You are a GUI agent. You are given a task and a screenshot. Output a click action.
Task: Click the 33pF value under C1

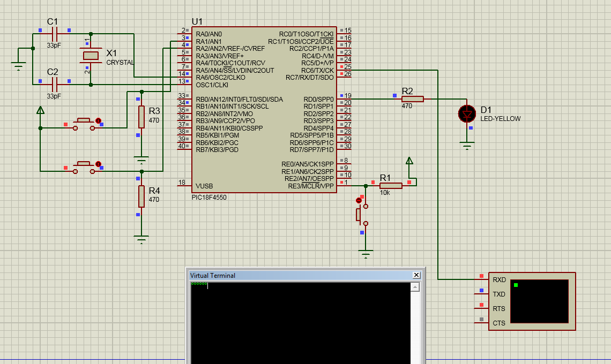[54, 45]
